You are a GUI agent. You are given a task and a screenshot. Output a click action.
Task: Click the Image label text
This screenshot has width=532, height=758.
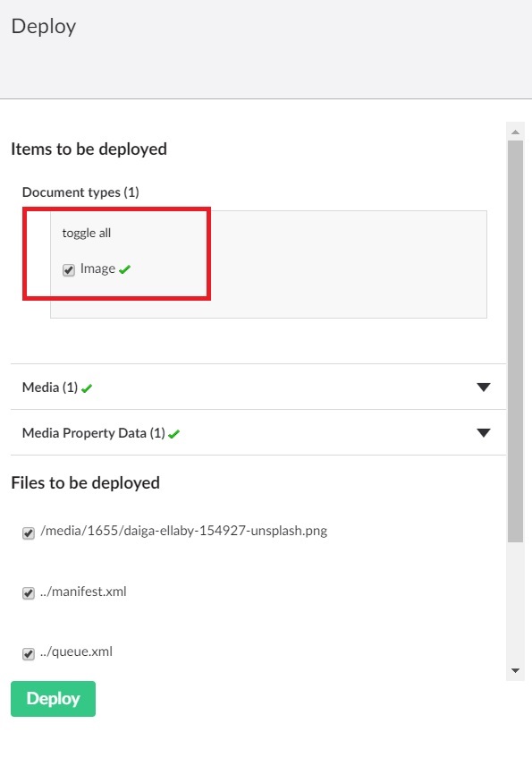[x=97, y=268]
